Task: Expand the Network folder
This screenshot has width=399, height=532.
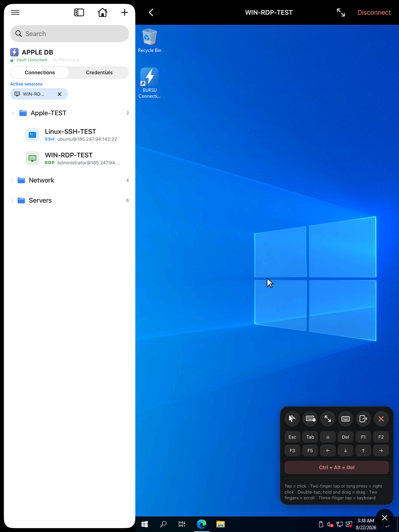Action: [12, 180]
